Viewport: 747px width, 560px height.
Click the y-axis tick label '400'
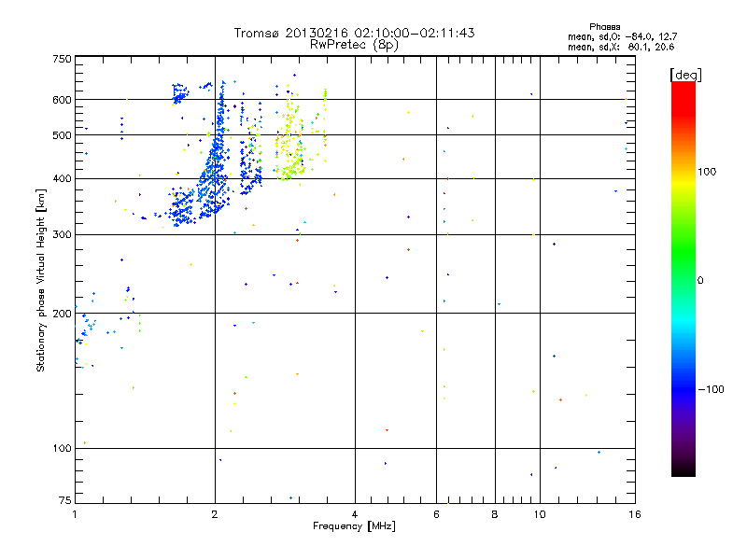tap(62, 178)
